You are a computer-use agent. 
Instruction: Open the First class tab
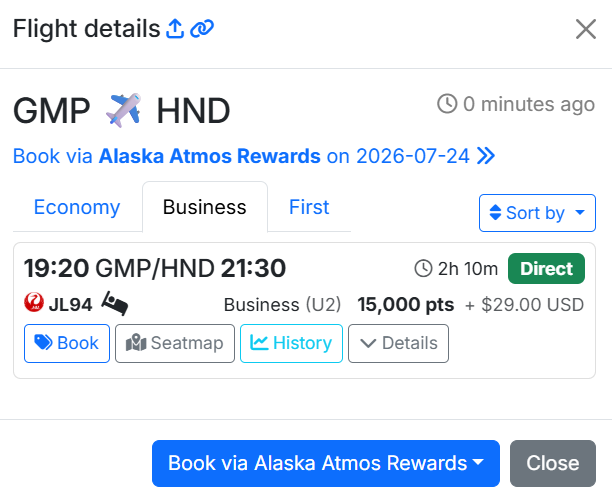point(309,208)
